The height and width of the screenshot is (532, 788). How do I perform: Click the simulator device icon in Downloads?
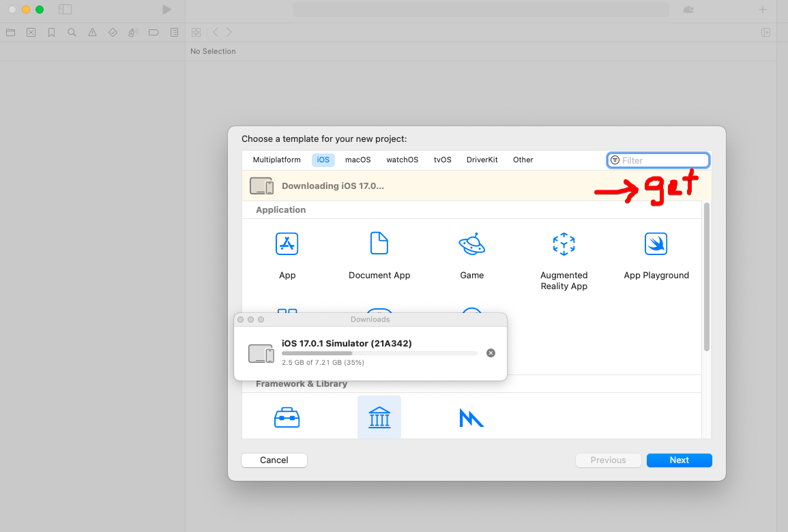point(261,354)
